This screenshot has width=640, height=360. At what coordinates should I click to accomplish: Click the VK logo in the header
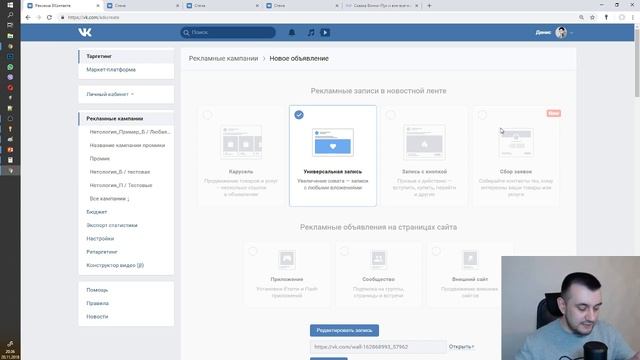point(85,32)
